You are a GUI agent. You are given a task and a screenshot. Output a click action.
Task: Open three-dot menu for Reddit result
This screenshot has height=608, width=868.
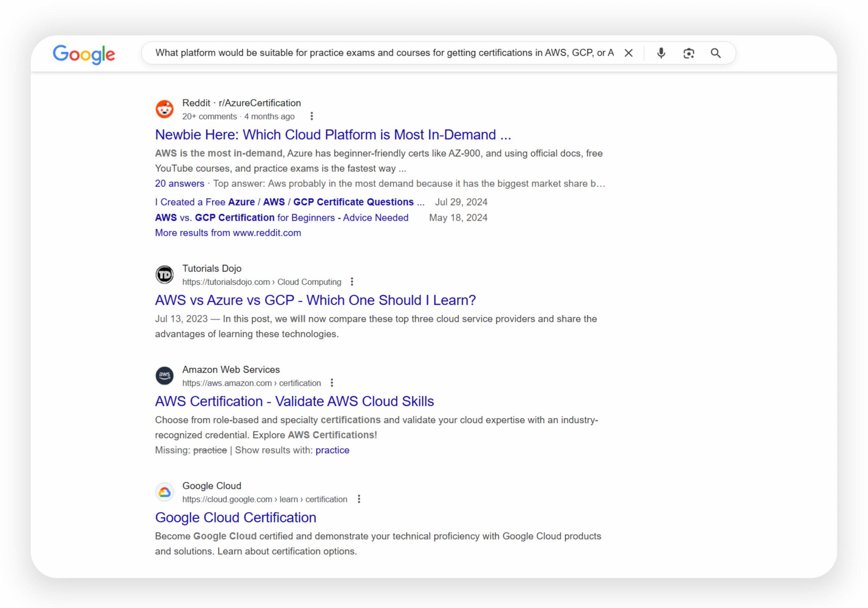(x=312, y=116)
